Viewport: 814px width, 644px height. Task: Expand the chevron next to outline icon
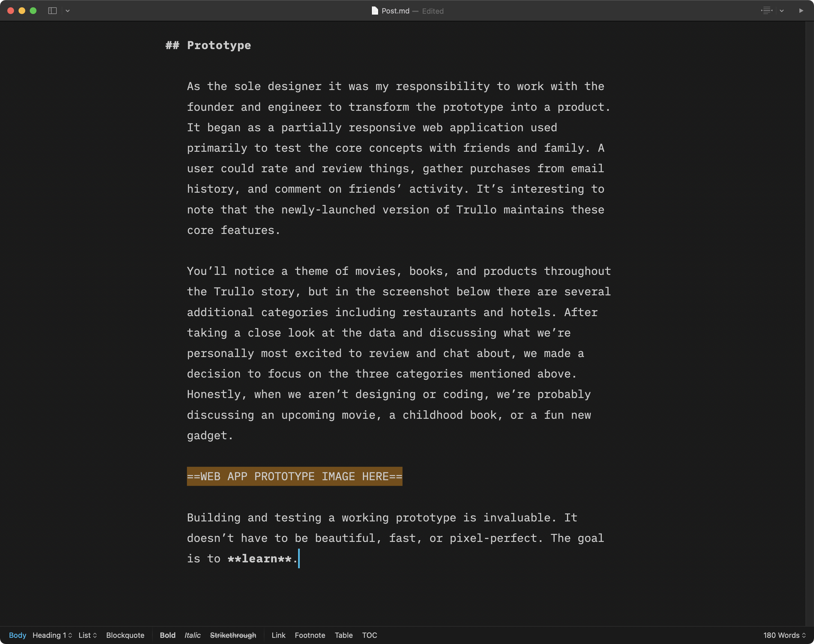coord(781,11)
